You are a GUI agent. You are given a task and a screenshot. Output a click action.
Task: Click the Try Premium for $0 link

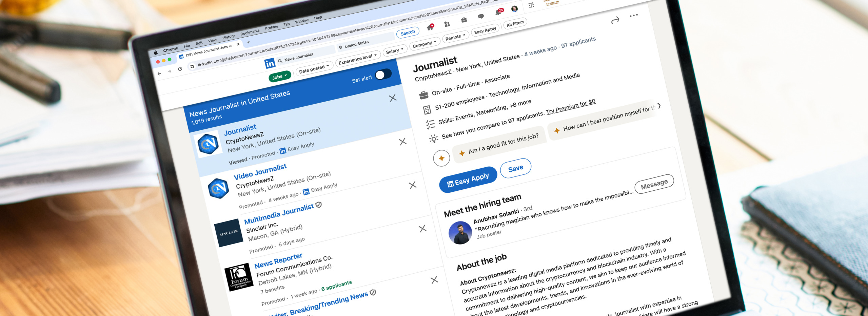pyautogui.click(x=570, y=106)
